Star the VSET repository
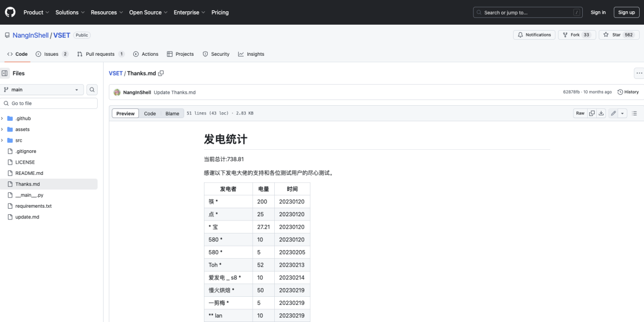The height and width of the screenshot is (322, 644). tap(616, 34)
